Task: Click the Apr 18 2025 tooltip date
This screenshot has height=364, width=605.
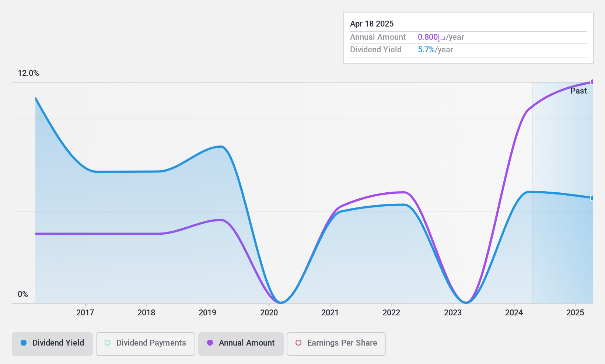Action: (372, 24)
